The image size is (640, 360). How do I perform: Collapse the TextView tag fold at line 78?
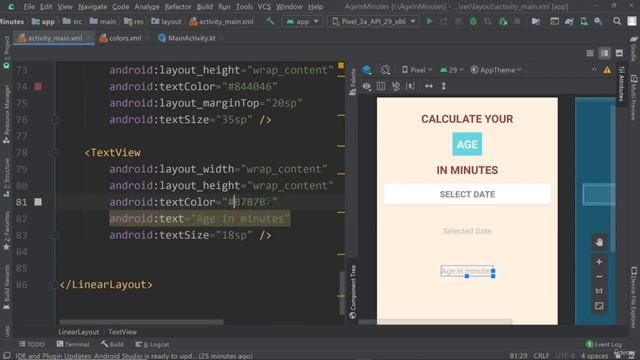coord(55,153)
